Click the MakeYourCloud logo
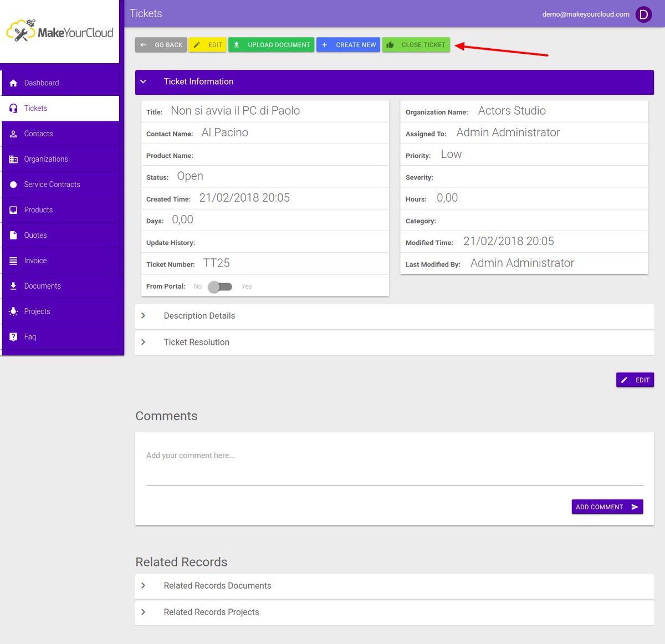This screenshot has height=644, width=665. coord(59,32)
